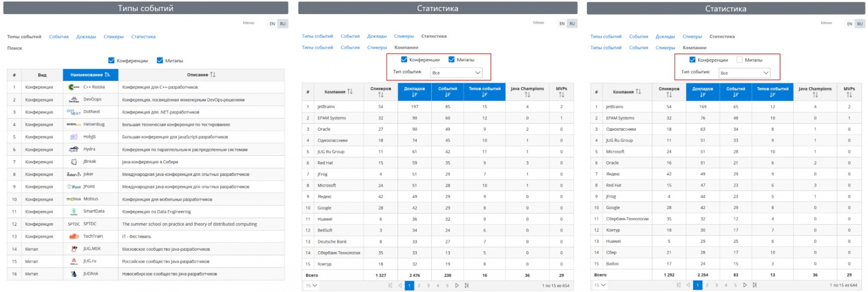Check the empty Митапы box in right panel

point(739,60)
